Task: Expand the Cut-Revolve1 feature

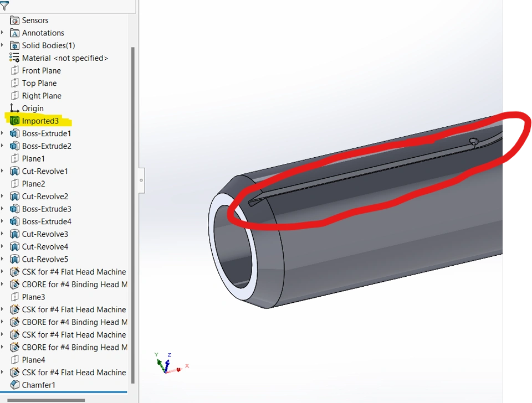Action: pos(2,171)
